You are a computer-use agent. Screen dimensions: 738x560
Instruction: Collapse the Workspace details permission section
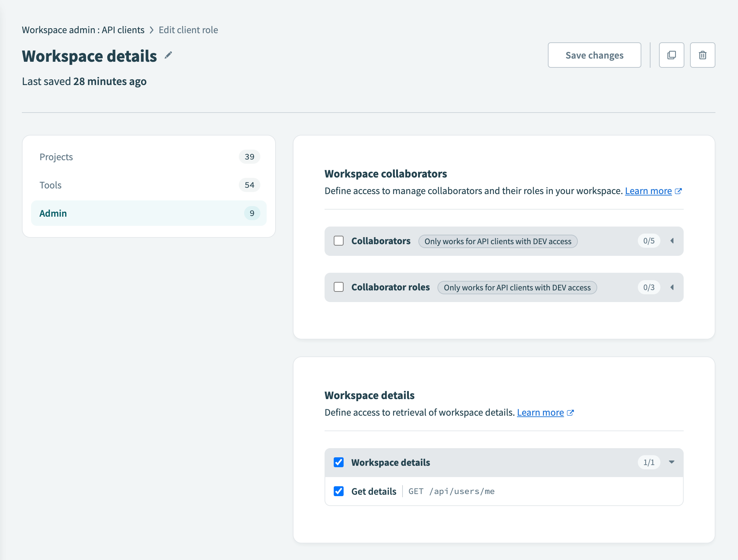671,462
